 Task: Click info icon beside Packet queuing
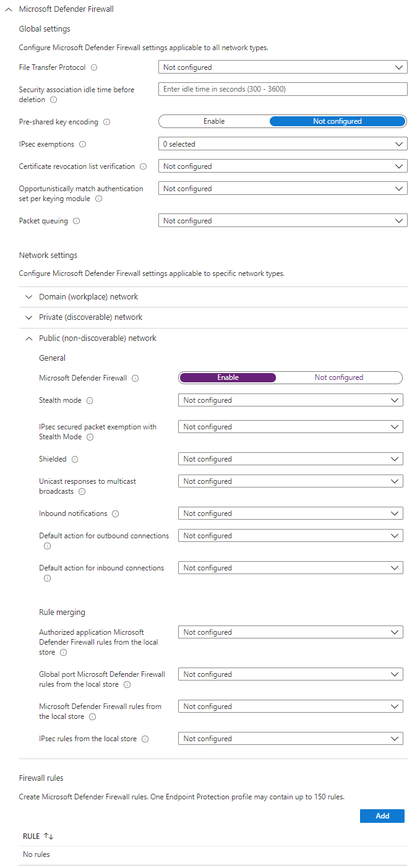(77, 221)
